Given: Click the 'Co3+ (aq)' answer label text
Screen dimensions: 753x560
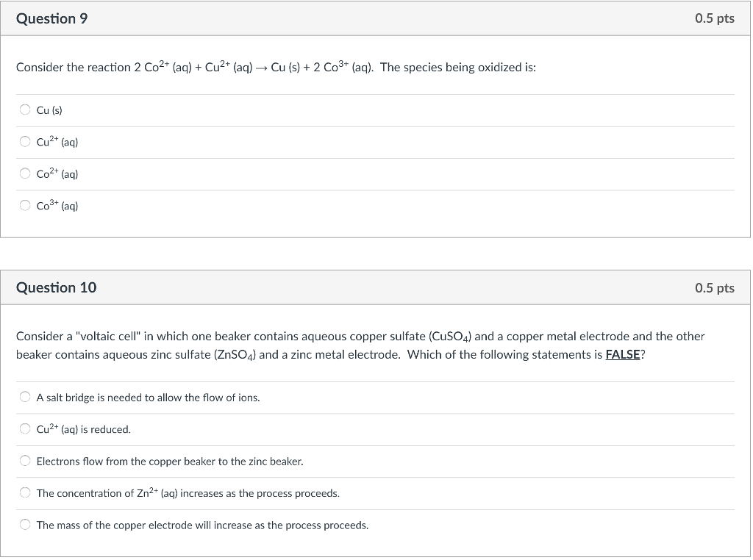Looking at the screenshot, I should [57, 205].
